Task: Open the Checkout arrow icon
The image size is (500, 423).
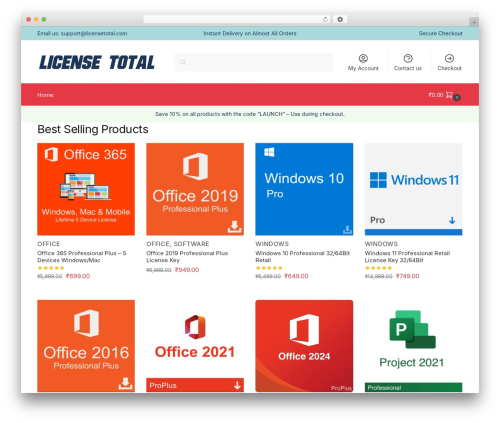Action: 449,58
